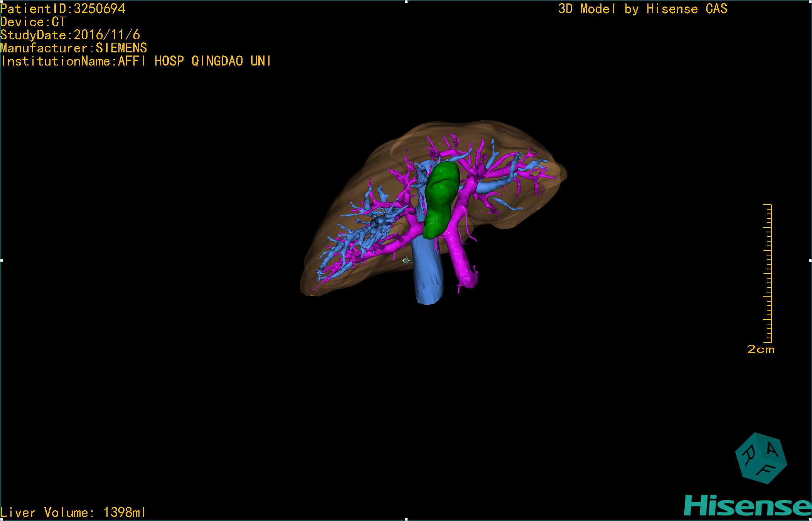812x521 pixels.
Task: Click the PatientID:3250694 label
Action: tap(63, 8)
